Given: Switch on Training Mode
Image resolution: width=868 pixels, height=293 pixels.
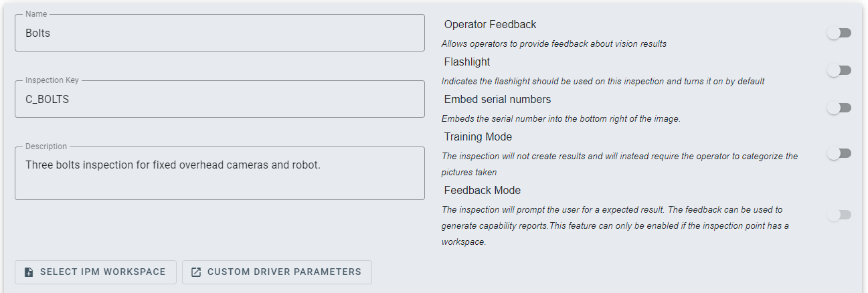Looking at the screenshot, I should tap(839, 153).
